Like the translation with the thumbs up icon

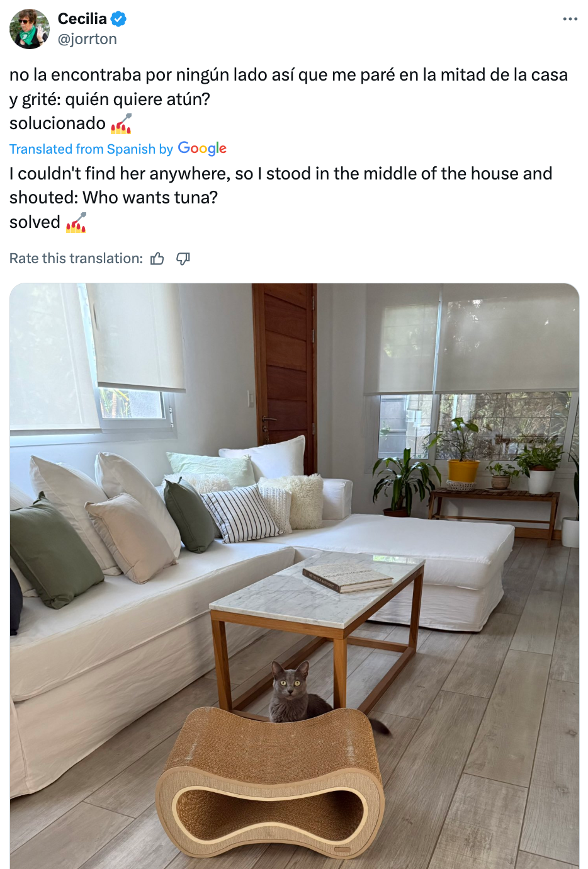tap(157, 259)
